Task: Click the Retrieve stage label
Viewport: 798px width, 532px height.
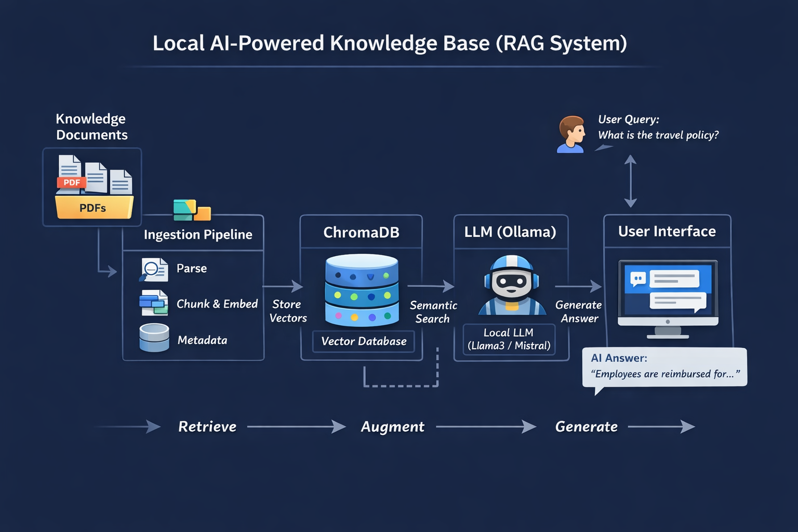Action: point(207,427)
